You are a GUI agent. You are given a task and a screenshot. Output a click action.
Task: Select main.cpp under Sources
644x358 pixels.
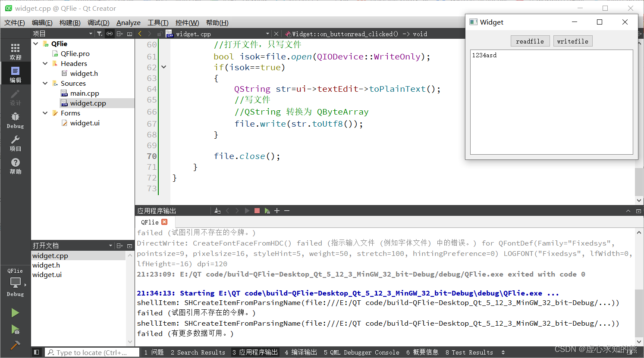[x=85, y=93]
